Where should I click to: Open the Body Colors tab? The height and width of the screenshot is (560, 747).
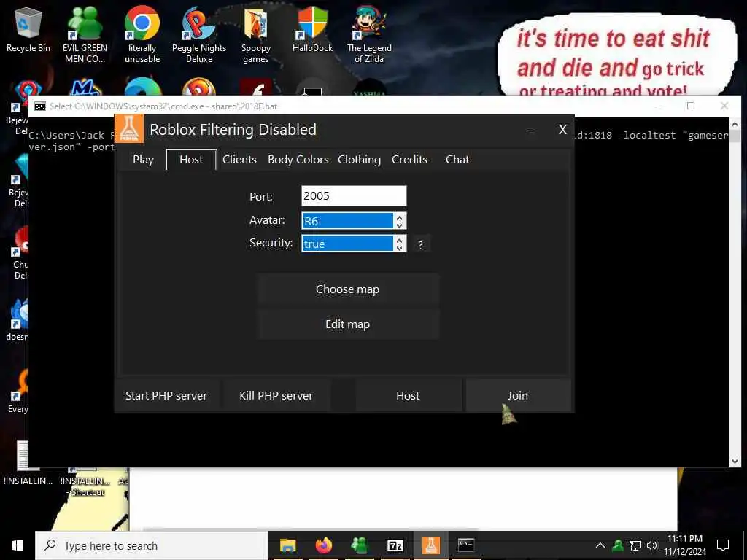(298, 160)
